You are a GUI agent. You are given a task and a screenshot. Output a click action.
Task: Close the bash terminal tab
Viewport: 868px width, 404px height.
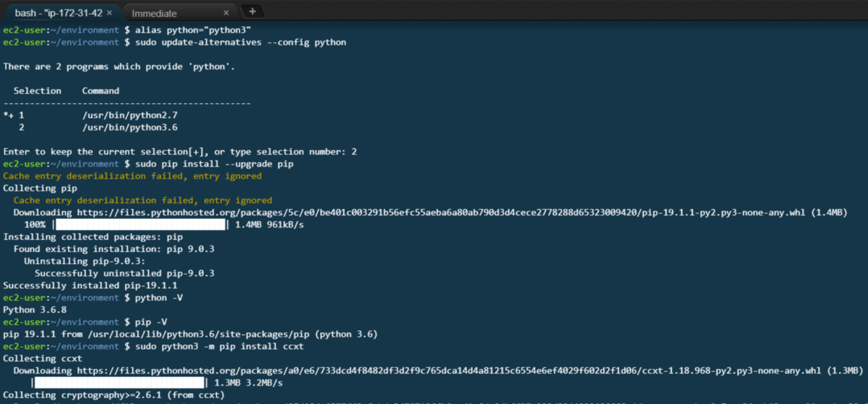tap(109, 13)
